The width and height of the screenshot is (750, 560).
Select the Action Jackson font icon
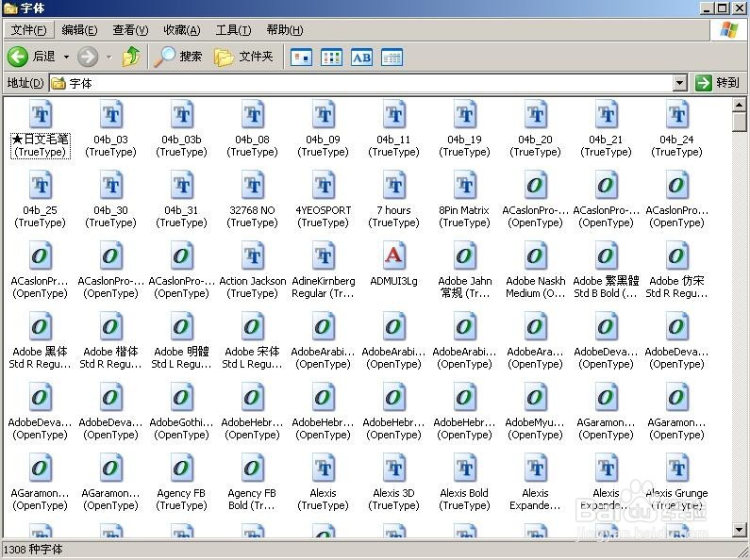pyautogui.click(x=253, y=255)
